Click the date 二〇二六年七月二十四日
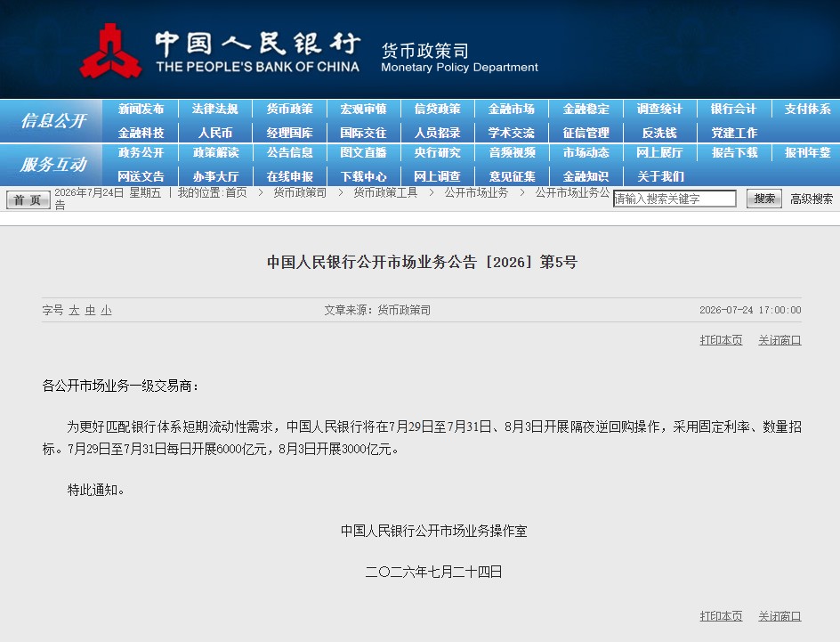 point(434,572)
